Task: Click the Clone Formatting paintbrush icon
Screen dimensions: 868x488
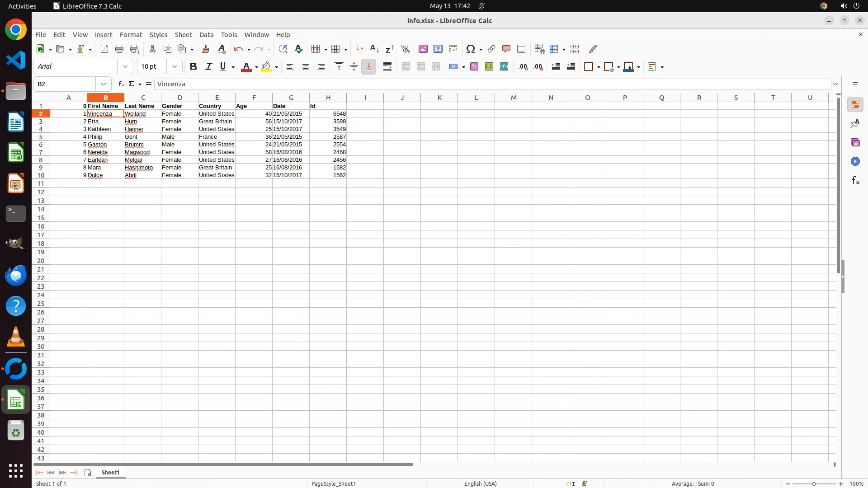Action: point(206,49)
